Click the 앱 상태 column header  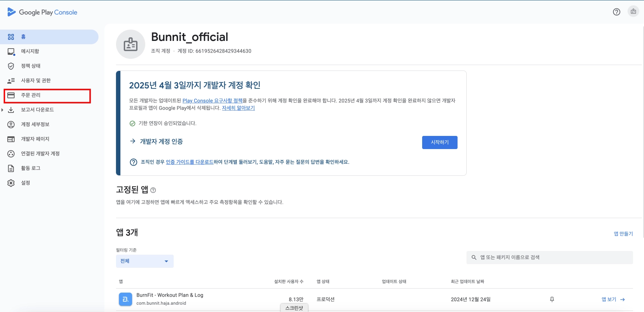(x=323, y=282)
